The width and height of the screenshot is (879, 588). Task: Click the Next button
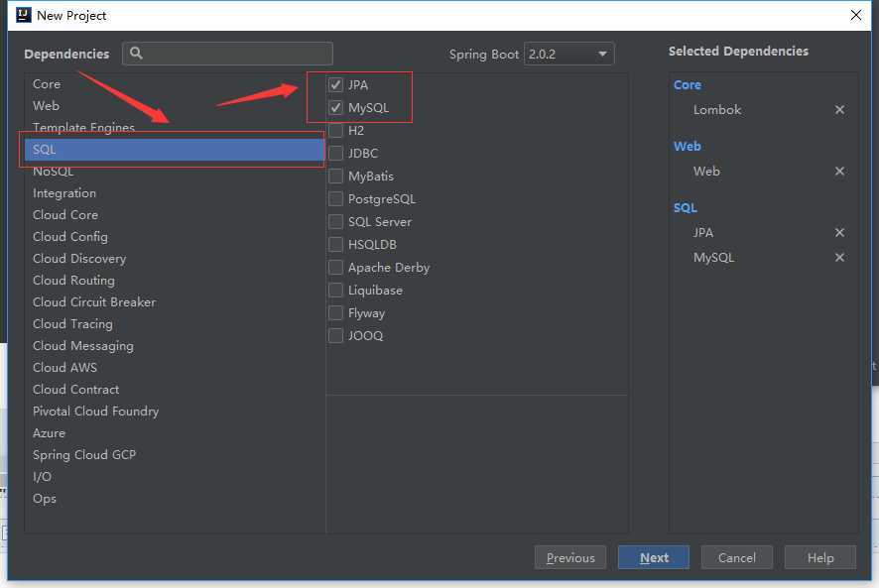(x=654, y=557)
